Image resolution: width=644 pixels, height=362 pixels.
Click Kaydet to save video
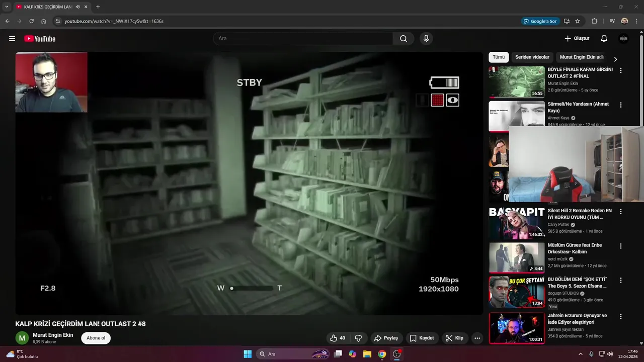pyautogui.click(x=422, y=338)
